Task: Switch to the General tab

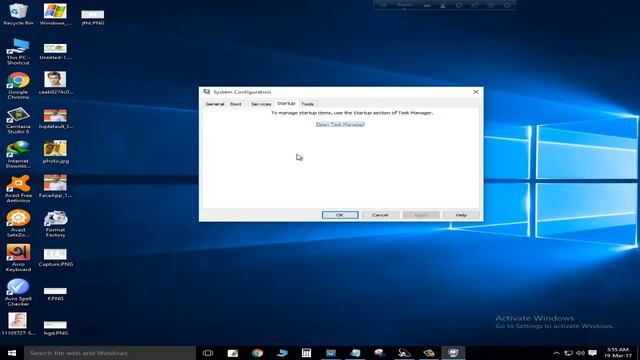Action: [215, 104]
